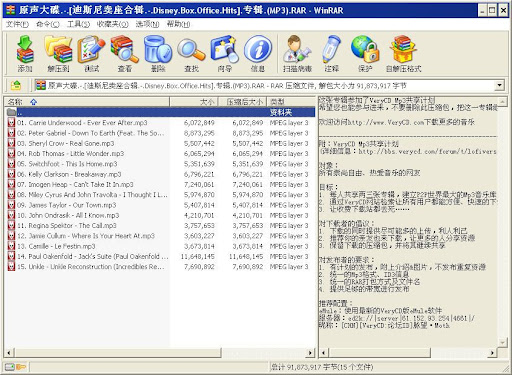Select file 10. John Ondrasik - All I Know.mp3
This screenshot has width=512, height=375.
coord(68,215)
